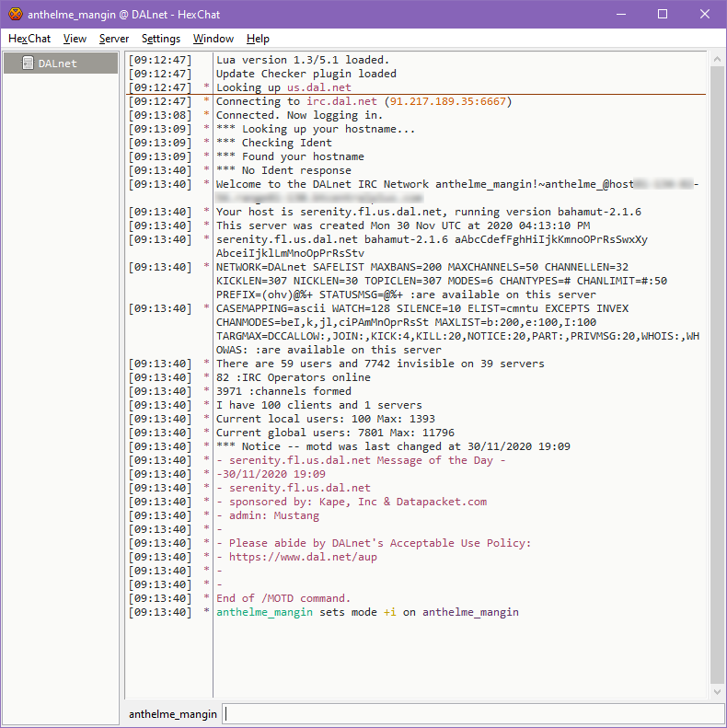Click 'Please abide by DALnet's Acceptable Use Policy' line
This screenshot has width=727, height=728.
[x=374, y=543]
